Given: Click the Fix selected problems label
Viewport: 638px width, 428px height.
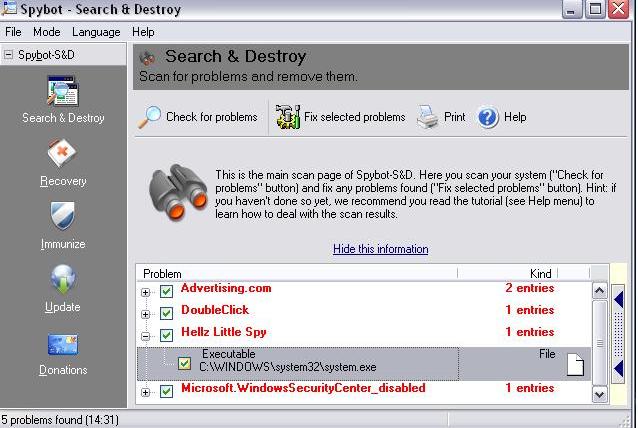Looking at the screenshot, I should pyautogui.click(x=354, y=117).
